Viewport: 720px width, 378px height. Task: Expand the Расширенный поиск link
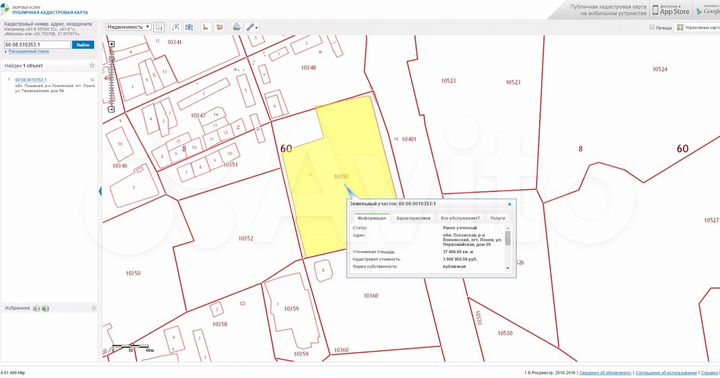coord(28,51)
